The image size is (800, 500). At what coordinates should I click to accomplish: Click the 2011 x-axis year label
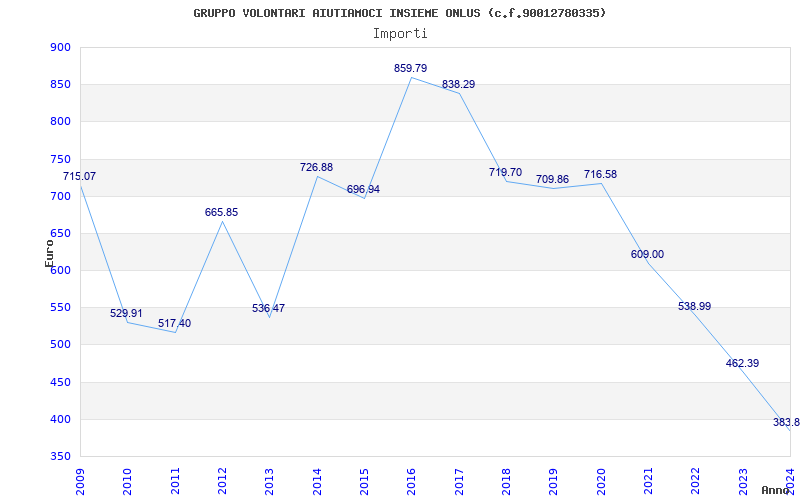175,482
